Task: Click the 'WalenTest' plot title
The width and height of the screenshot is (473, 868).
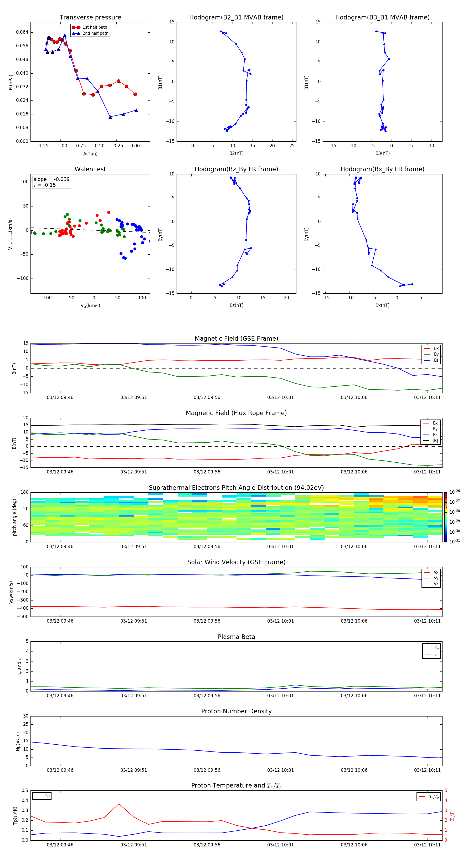Action: [x=90, y=169]
